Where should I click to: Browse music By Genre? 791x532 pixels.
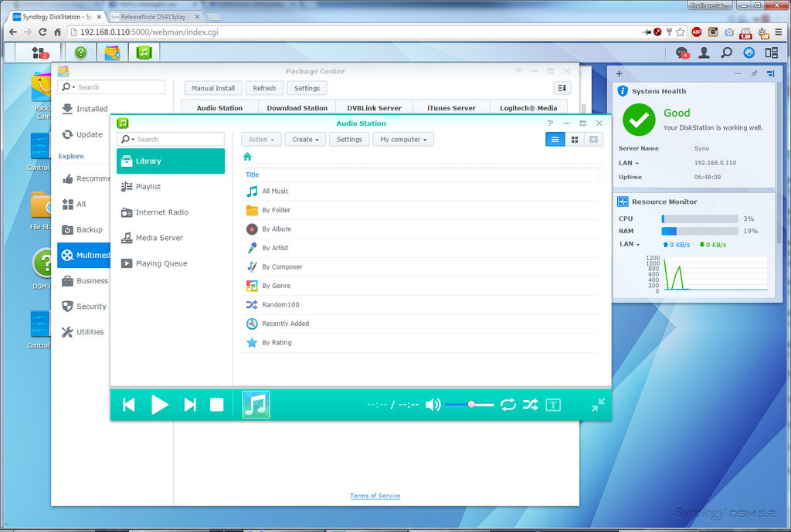pos(419,286)
